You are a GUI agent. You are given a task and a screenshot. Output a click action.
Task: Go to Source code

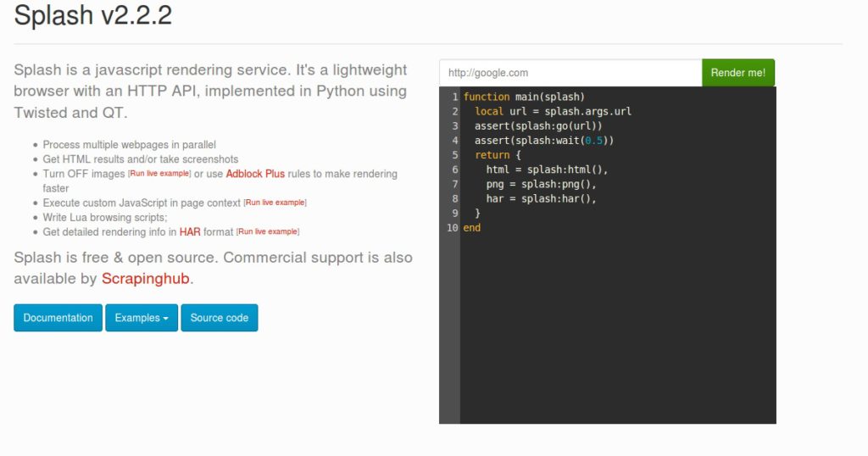[x=220, y=318]
